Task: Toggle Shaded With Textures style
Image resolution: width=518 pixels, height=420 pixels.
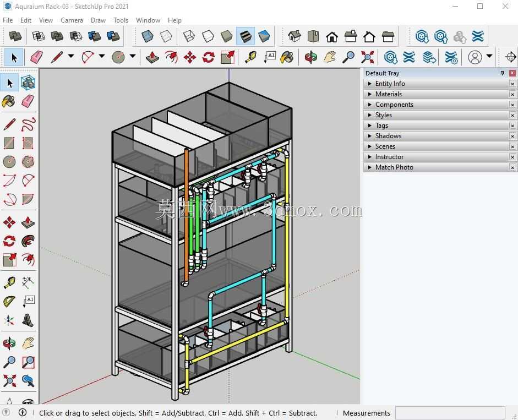Action: tap(246, 36)
